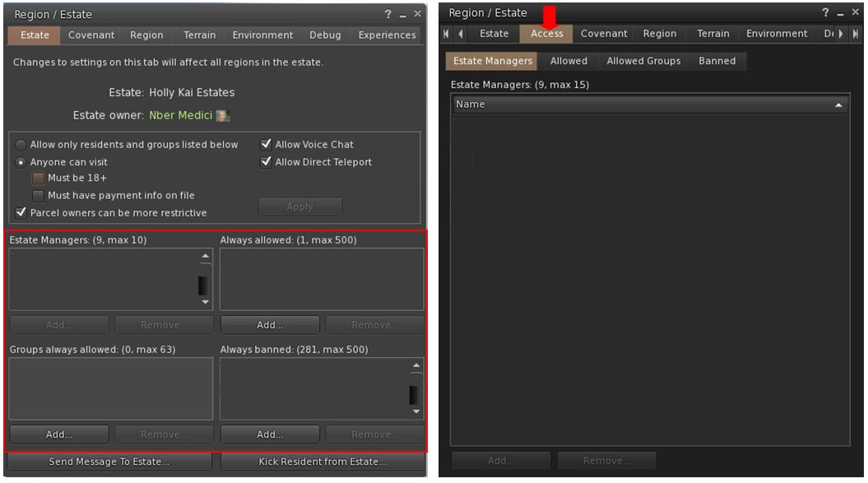Uncheck 'Parcel owners can be more restrictive'

click(21, 213)
